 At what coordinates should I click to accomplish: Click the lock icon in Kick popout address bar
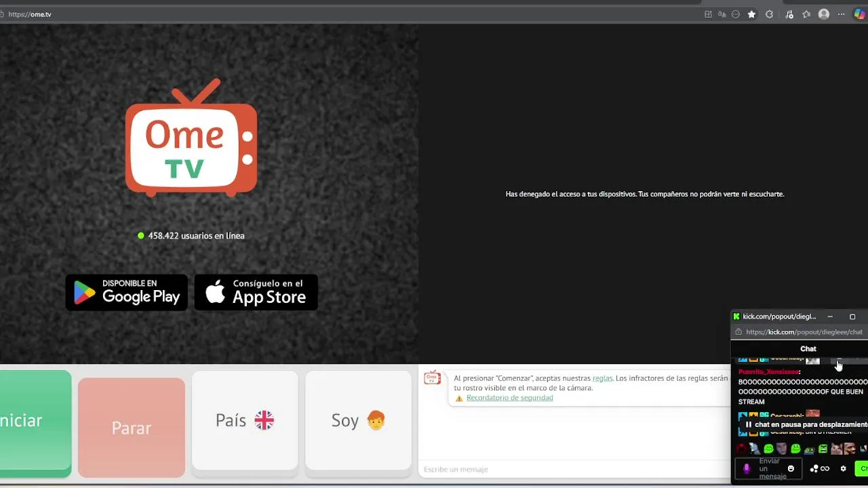click(x=738, y=332)
